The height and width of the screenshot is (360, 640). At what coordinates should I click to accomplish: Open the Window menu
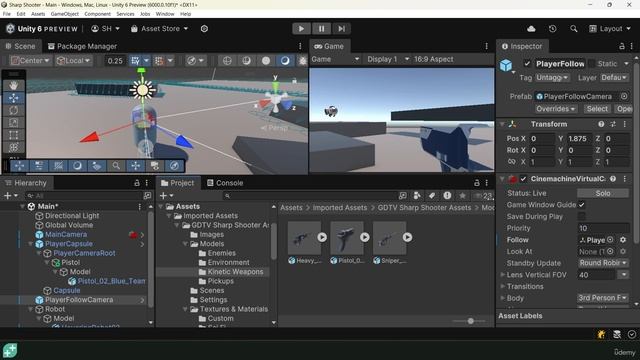pos(165,14)
